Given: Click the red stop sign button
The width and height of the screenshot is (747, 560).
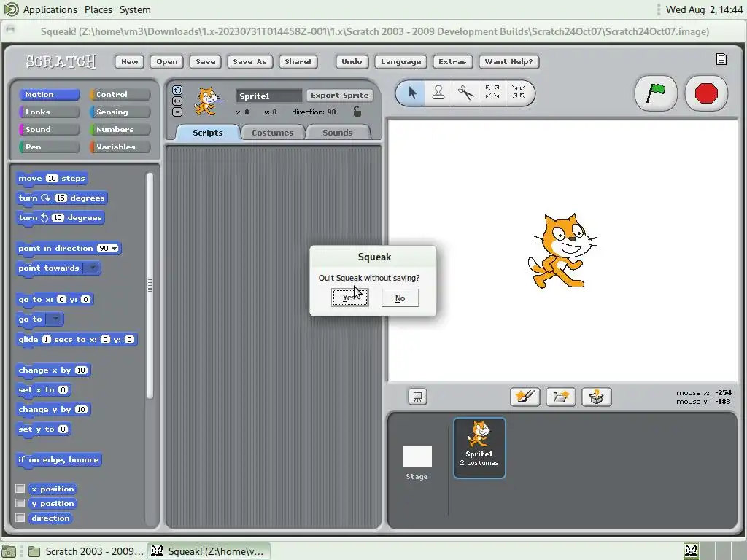Looking at the screenshot, I should (706, 93).
